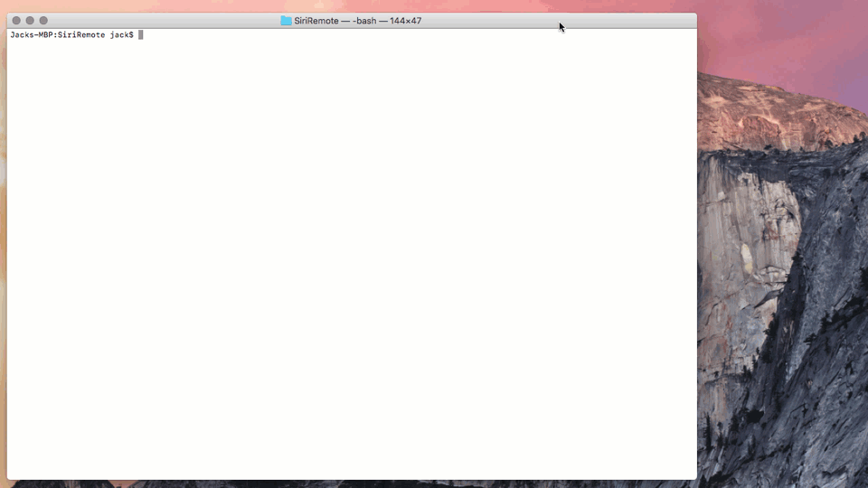Close the Terminal window

coord(16,21)
